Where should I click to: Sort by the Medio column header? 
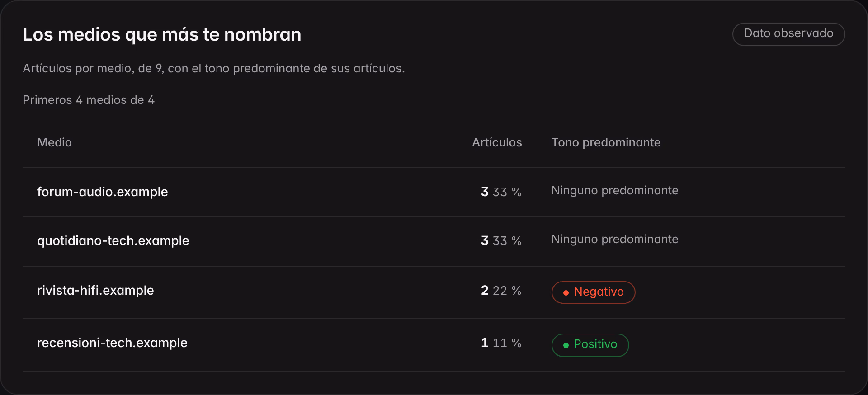[54, 142]
